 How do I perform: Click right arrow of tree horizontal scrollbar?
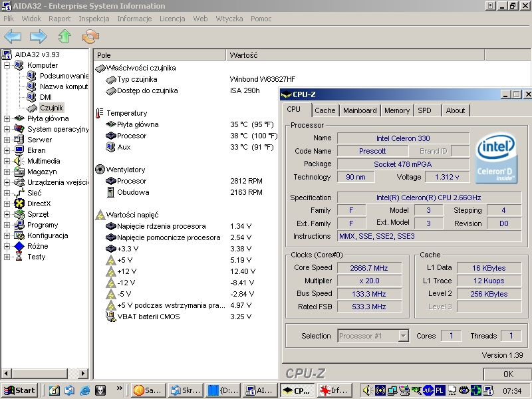[84, 374]
